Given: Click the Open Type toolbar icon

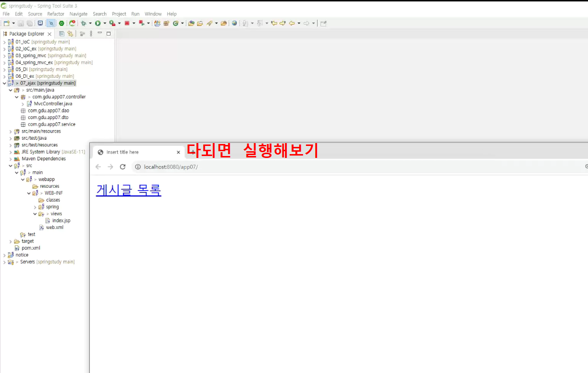Looking at the screenshot, I should click(191, 23).
